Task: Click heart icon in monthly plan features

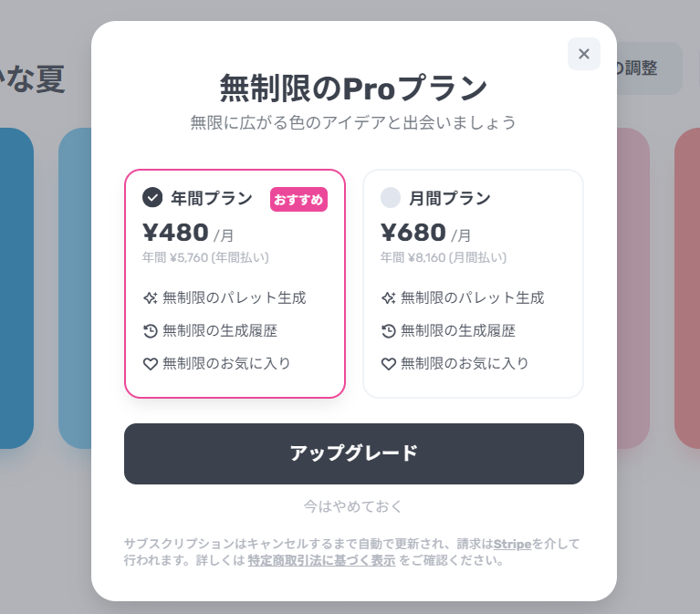Action: pos(389,363)
